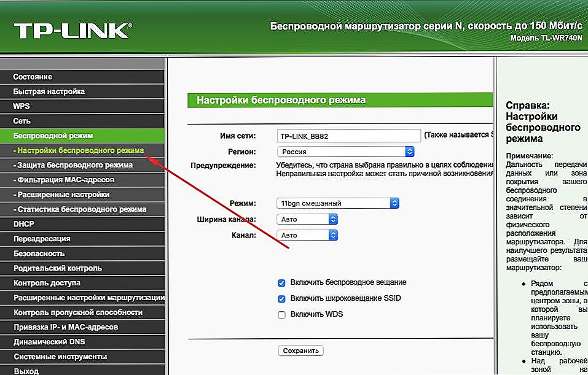Open Расширенные настройки submenu item
Viewport: 588px width, 375px height.
[82, 195]
